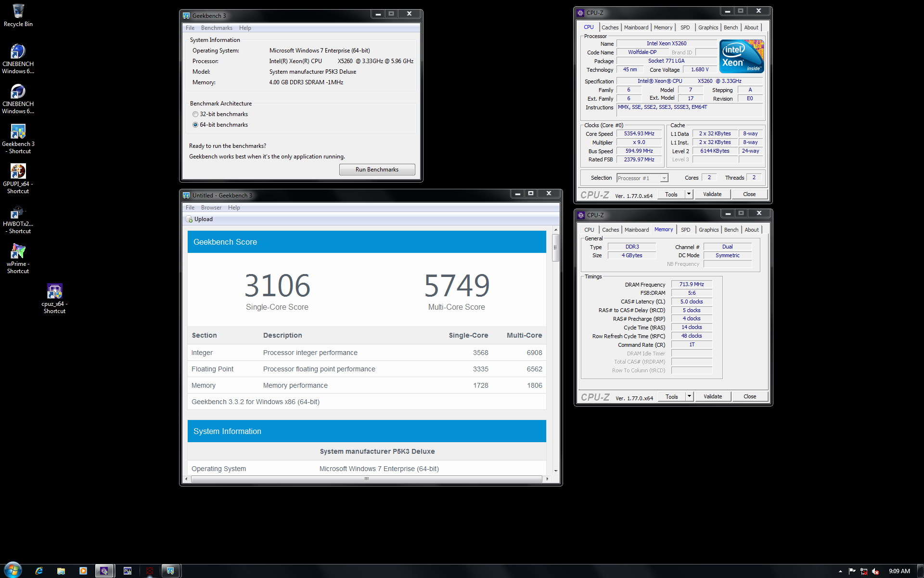The image size is (924, 578).
Task: Open About tab in upper CPU-Z window
Action: pyautogui.click(x=751, y=27)
